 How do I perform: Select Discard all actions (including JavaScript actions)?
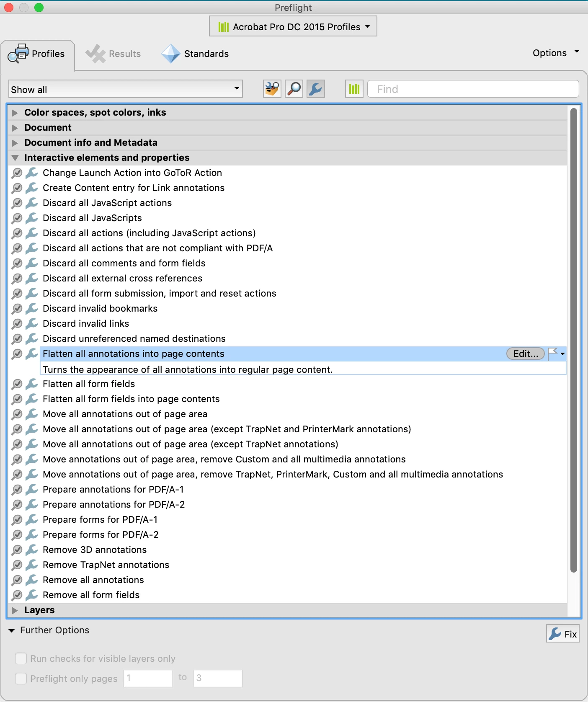[149, 233]
